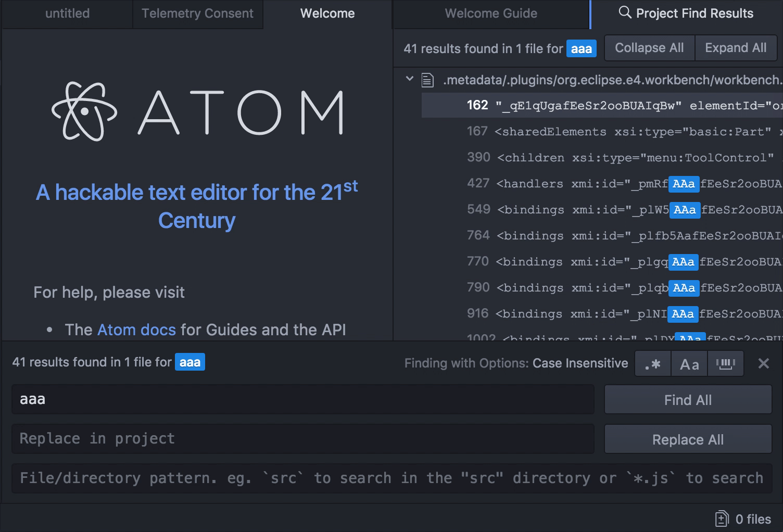Select the highlighted AAa match on line 427
The image size is (783, 532).
pyautogui.click(x=684, y=184)
